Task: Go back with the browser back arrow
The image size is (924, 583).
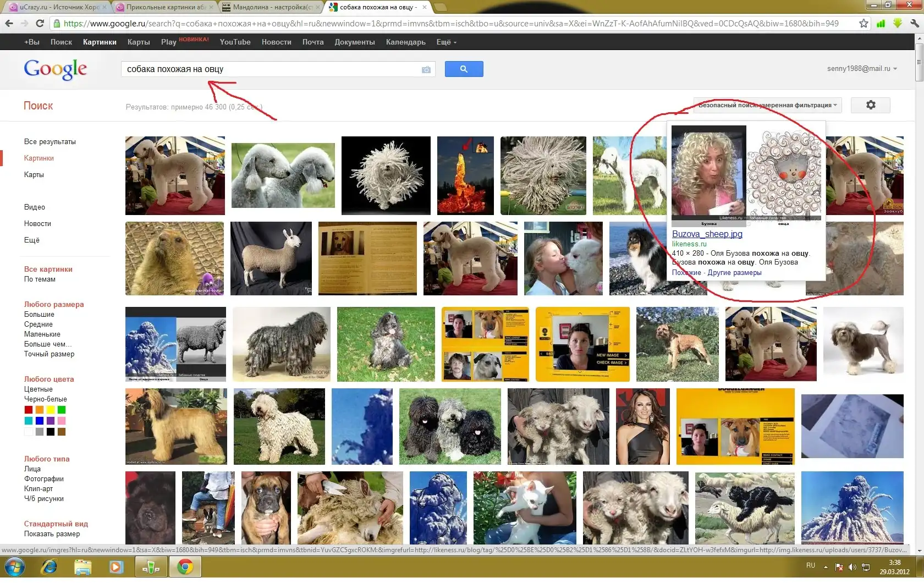Action: coord(9,23)
